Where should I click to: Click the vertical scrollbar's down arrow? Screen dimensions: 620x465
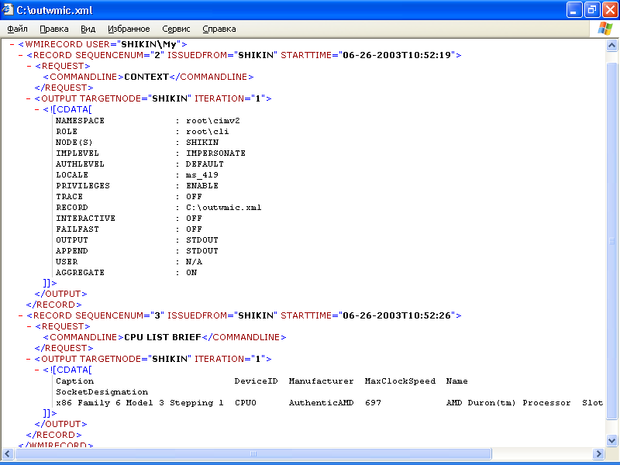(x=611, y=440)
